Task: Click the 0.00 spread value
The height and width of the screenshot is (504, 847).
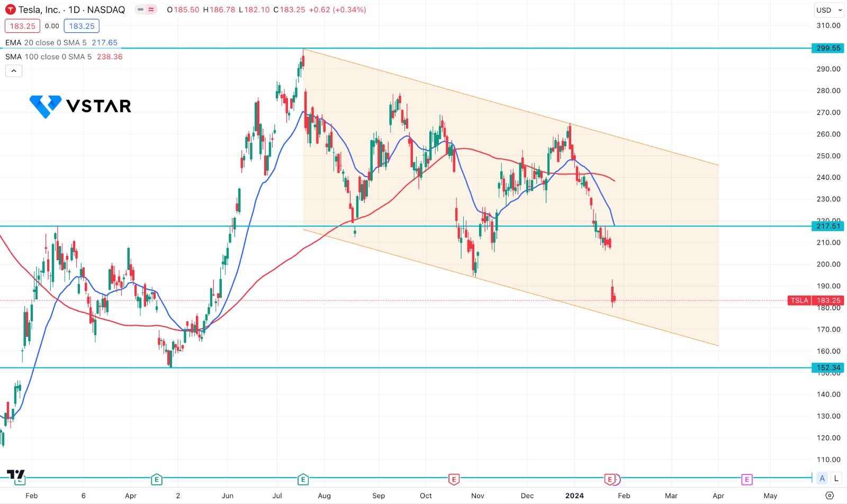Action: pyautogui.click(x=52, y=26)
